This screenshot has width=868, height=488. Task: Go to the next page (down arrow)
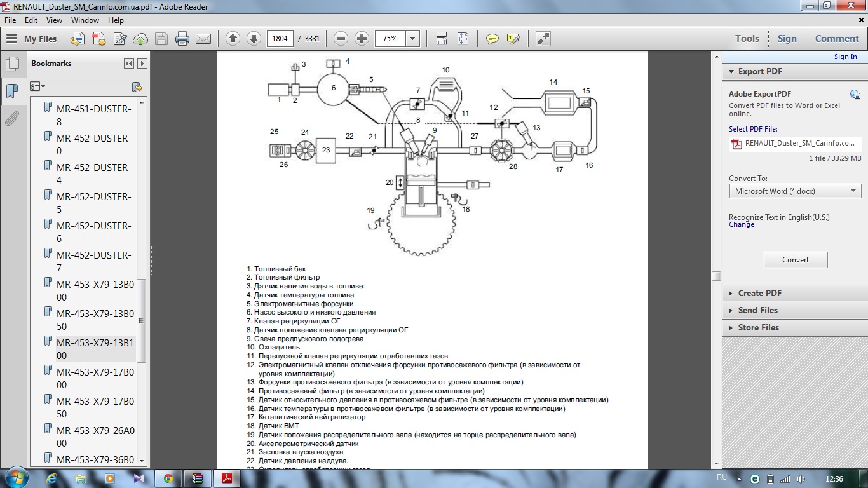pyautogui.click(x=254, y=39)
